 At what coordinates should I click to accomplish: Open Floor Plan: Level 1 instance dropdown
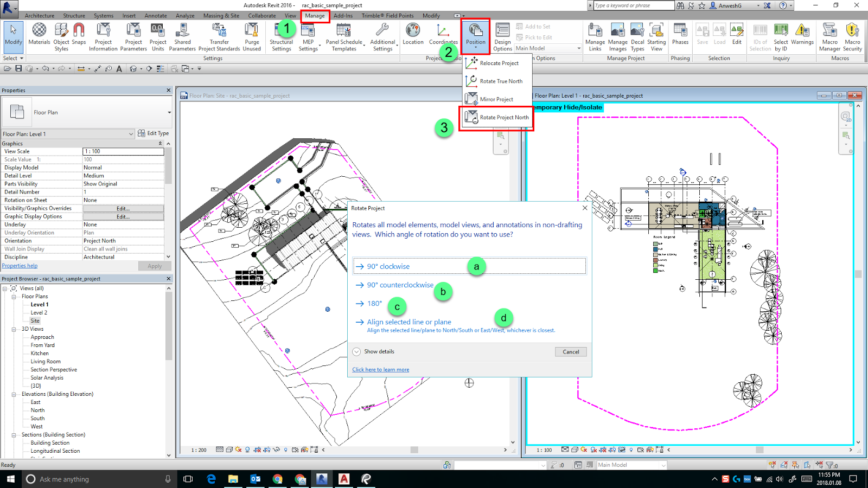point(131,134)
